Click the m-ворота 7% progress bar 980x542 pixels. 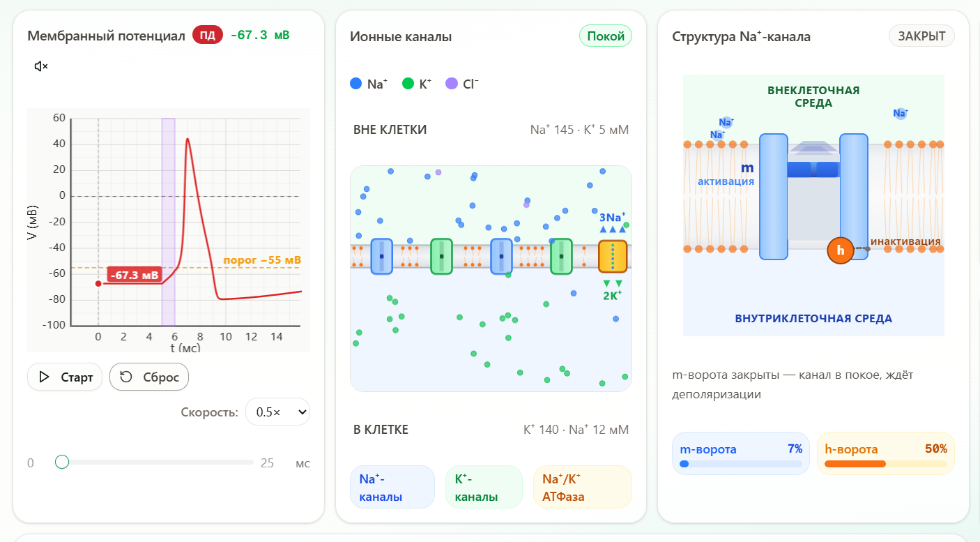[x=741, y=464]
